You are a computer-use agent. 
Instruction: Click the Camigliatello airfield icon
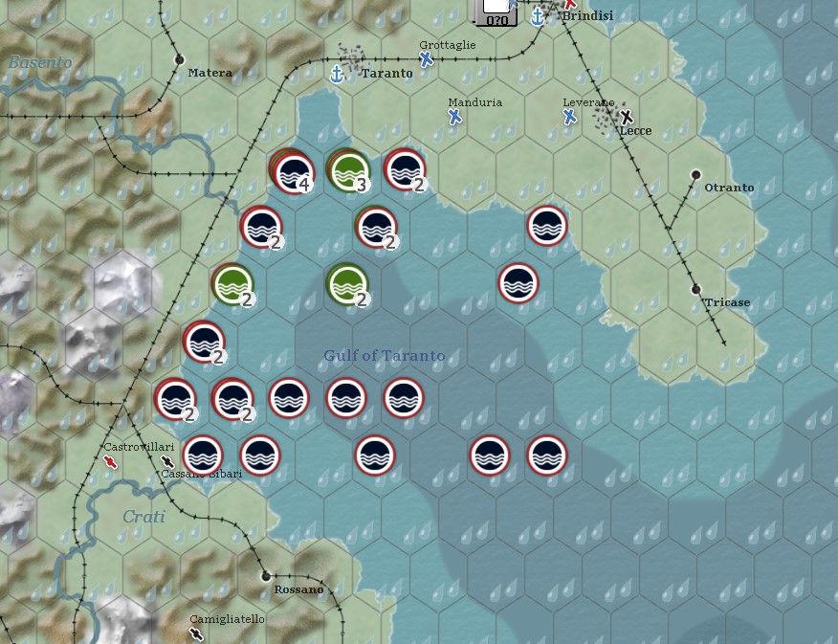tap(196, 634)
